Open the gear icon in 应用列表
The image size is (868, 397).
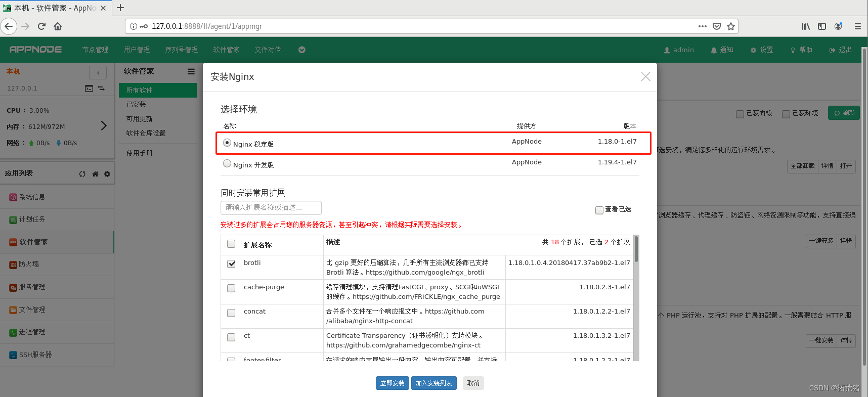(x=107, y=174)
